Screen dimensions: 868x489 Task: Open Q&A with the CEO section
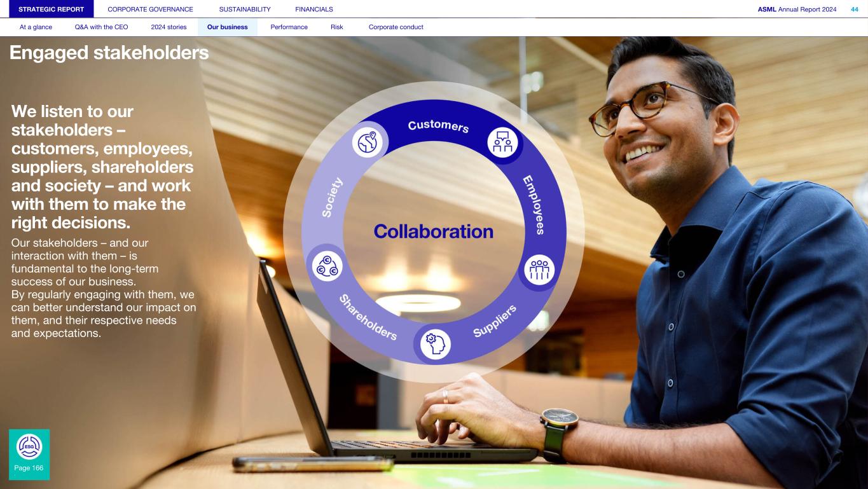pos(102,27)
